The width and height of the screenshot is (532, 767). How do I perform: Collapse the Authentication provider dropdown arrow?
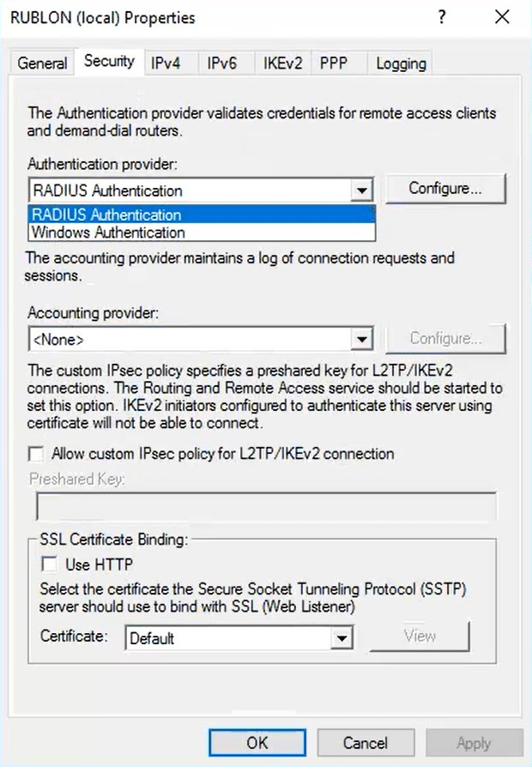click(x=363, y=190)
